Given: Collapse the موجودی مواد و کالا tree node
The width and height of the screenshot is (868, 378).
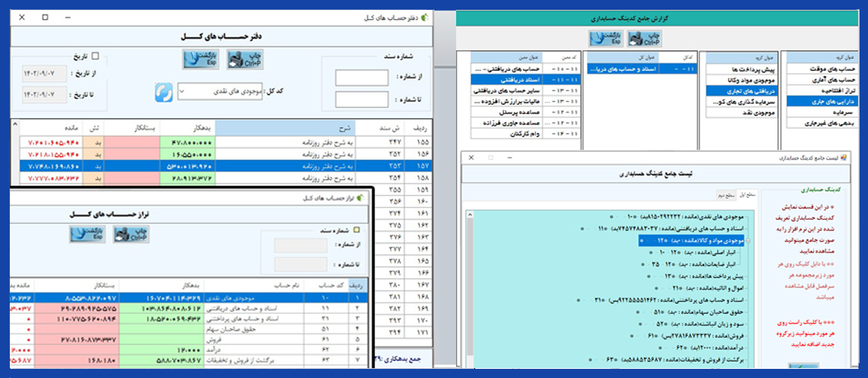Looking at the screenshot, I should [746, 241].
